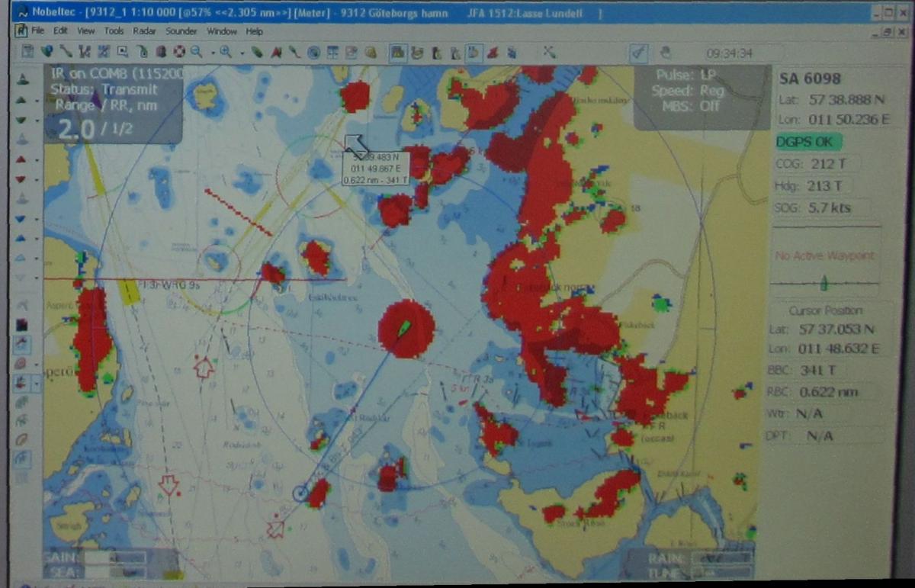Expand dropdown beside red downward triangle
This screenshot has width=915, height=588.
[x=37, y=179]
